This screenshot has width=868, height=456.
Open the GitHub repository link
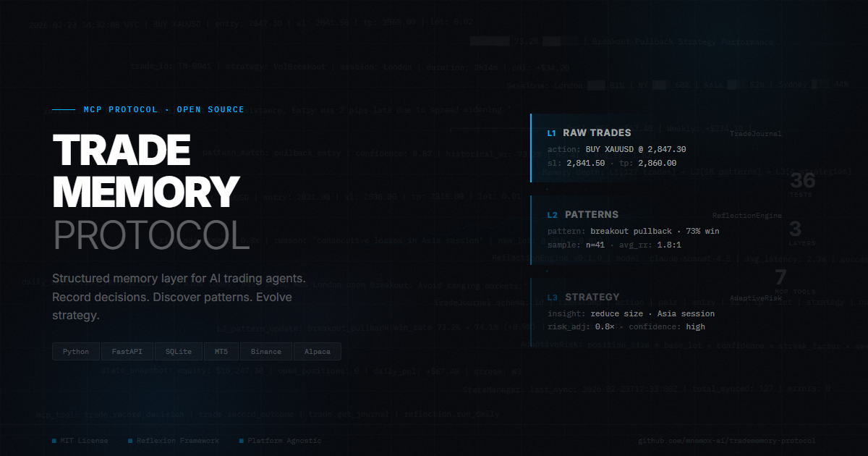[726, 440]
